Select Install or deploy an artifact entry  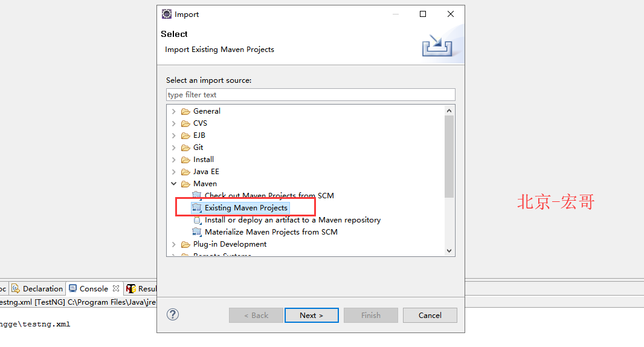click(x=292, y=220)
